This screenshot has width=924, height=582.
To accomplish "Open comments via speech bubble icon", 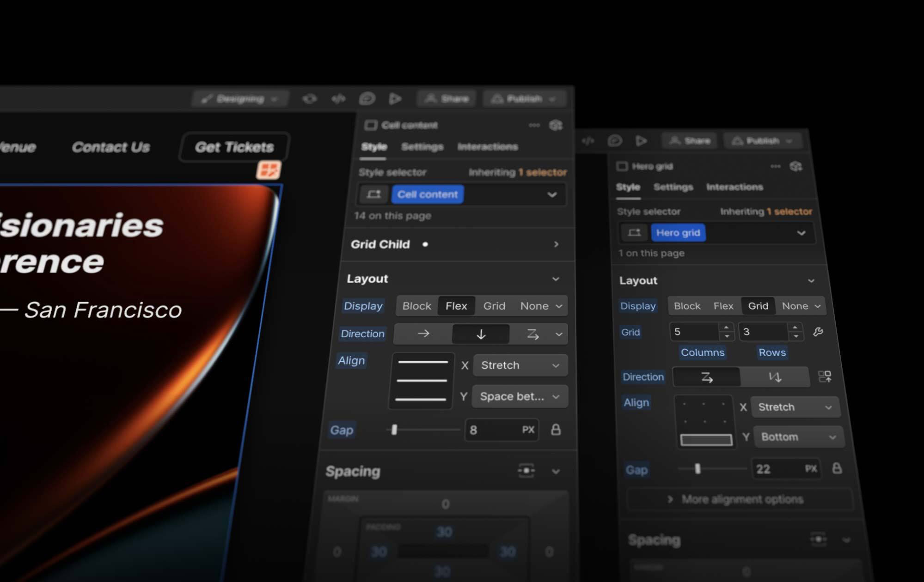I will point(367,98).
